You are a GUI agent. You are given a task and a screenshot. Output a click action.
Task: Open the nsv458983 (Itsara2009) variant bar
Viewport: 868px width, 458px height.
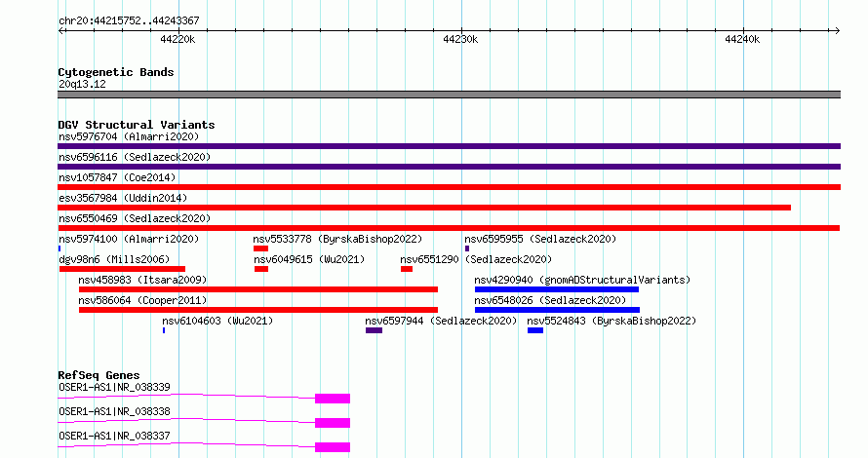(258, 289)
